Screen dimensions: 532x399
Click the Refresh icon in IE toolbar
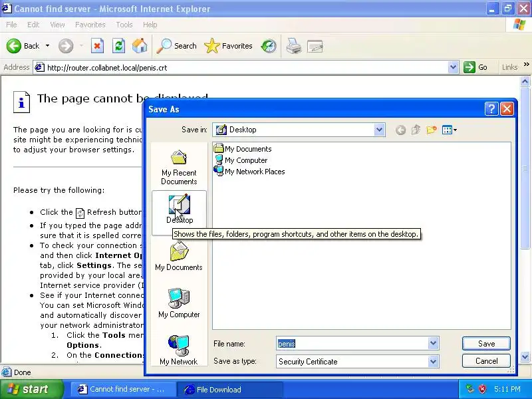point(118,46)
